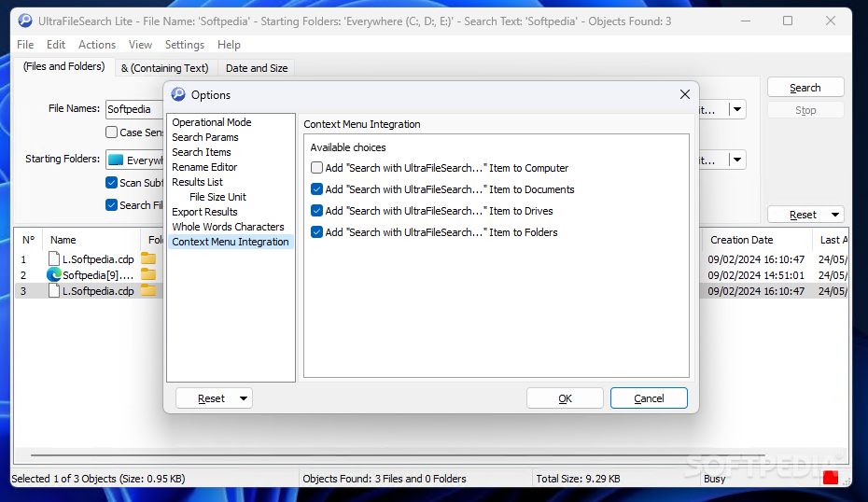Click the Everywhere computer icon in Starting Folders
This screenshot has width=868, height=502.
click(116, 160)
